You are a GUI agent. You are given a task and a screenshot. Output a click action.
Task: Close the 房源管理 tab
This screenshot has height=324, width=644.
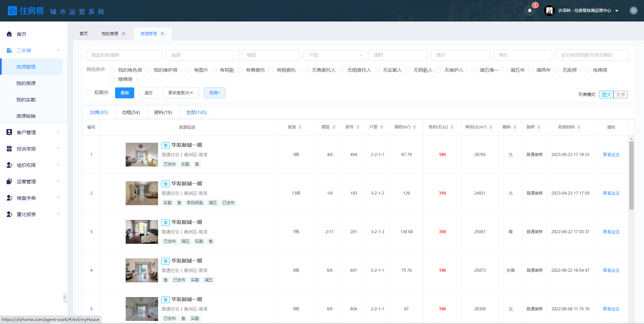[162, 33]
